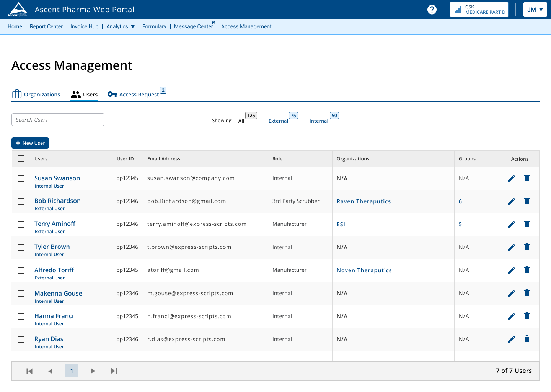Image resolution: width=551 pixels, height=392 pixels.
Task: Edit Bob Richardson with pencil icon
Action: 512,201
